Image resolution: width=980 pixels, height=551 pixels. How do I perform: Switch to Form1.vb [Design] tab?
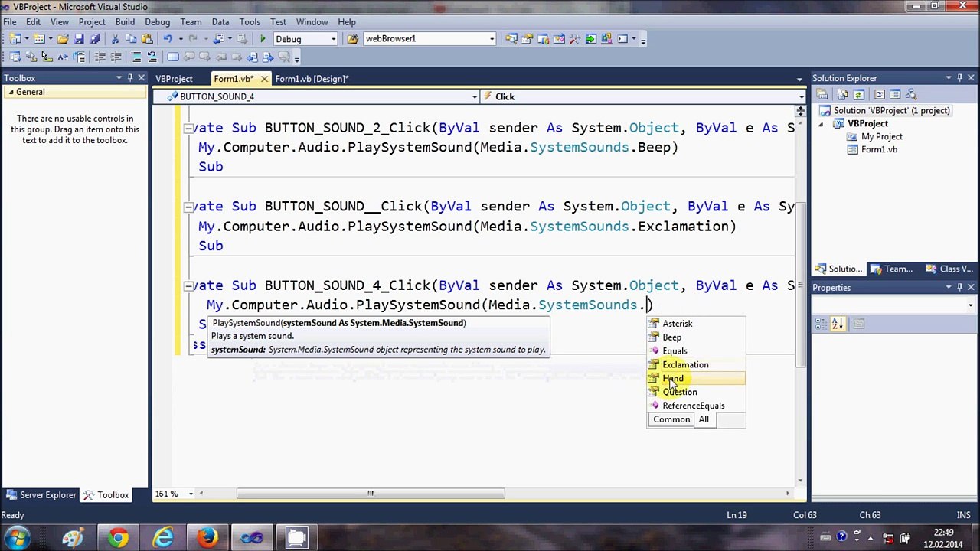pyautogui.click(x=311, y=79)
